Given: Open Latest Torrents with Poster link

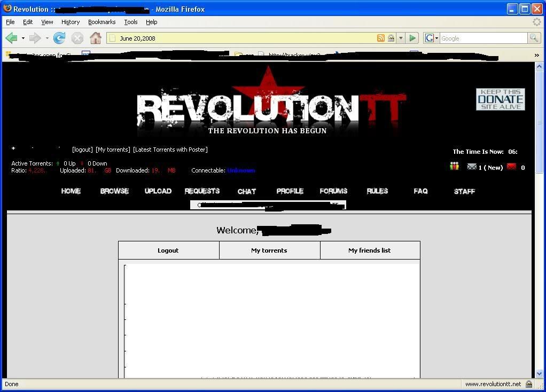Looking at the screenshot, I should point(170,150).
